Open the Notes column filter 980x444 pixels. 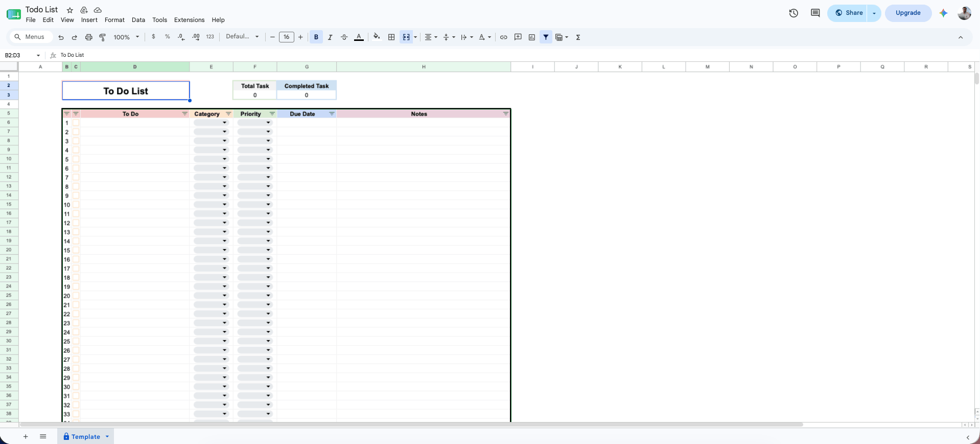pos(506,114)
